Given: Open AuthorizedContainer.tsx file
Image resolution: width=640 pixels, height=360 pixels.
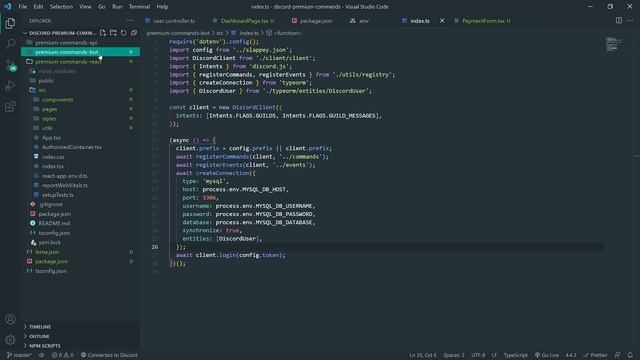Looking at the screenshot, I should (x=81, y=147).
